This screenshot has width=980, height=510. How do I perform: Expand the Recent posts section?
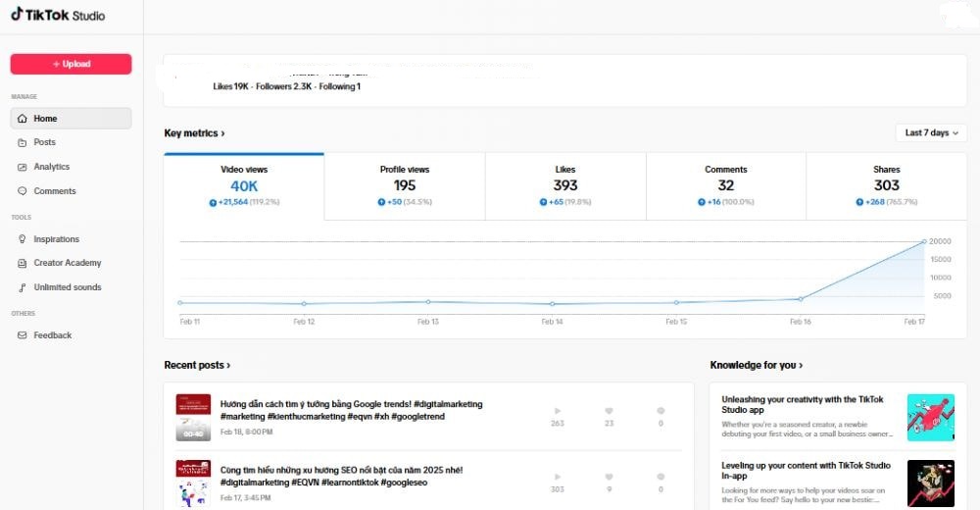197,365
